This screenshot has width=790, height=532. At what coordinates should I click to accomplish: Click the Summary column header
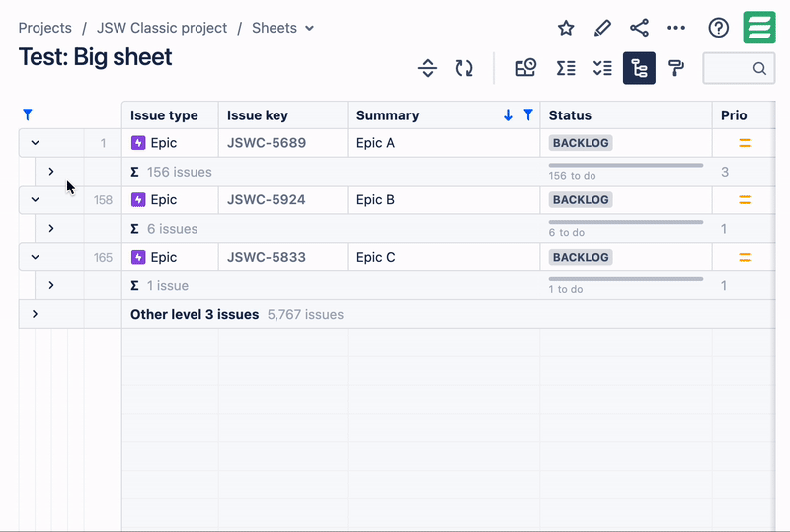443,115
